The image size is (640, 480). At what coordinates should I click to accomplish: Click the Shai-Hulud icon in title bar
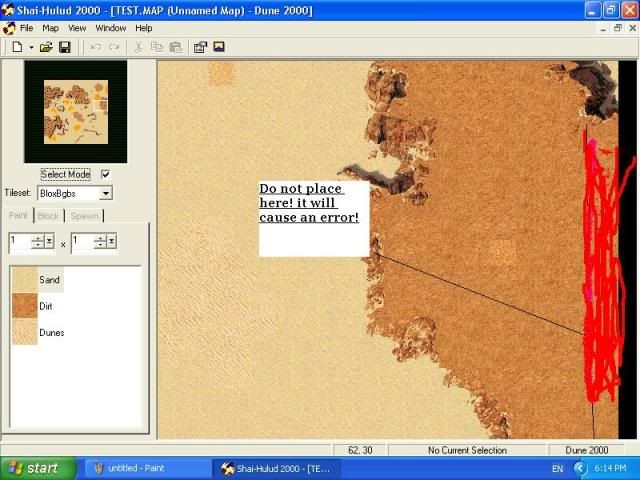(8, 10)
